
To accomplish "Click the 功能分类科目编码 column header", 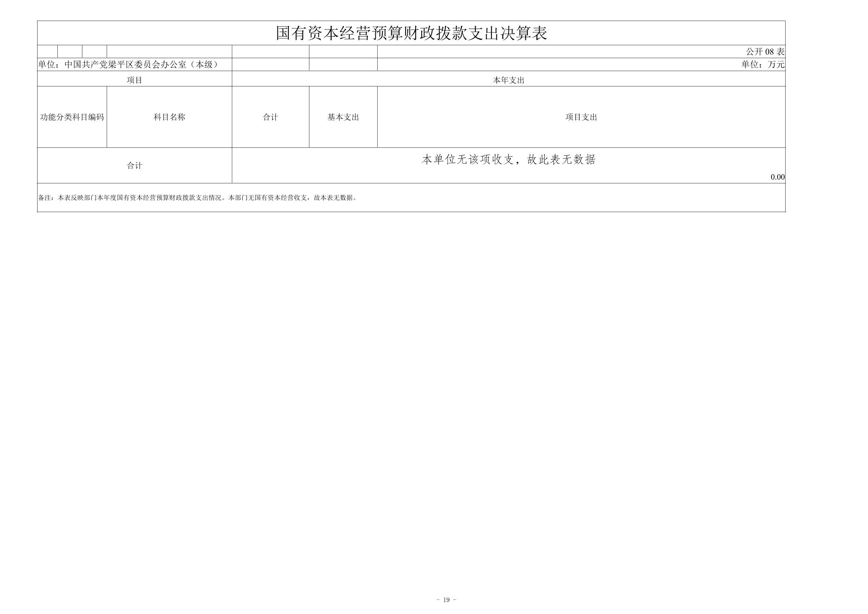I will (x=72, y=117).
